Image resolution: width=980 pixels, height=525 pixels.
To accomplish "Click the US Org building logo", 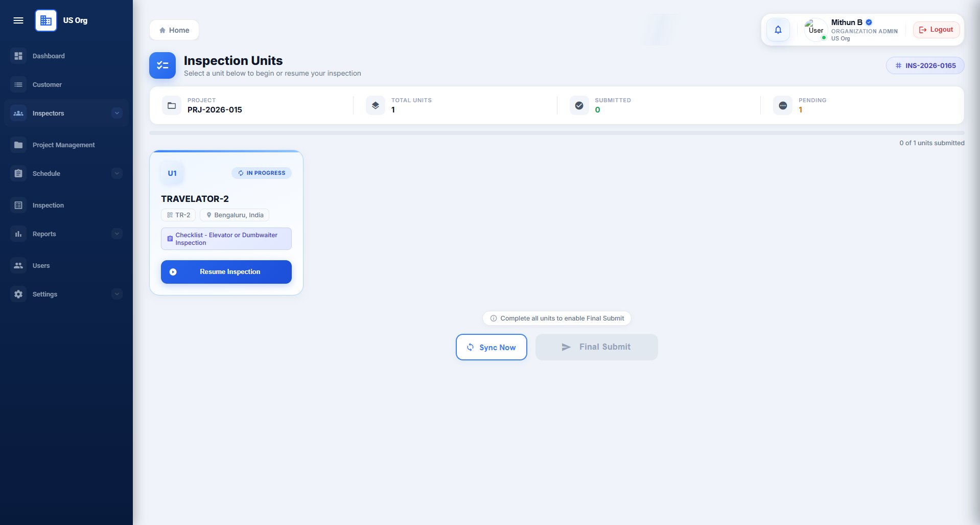I will 46,20.
